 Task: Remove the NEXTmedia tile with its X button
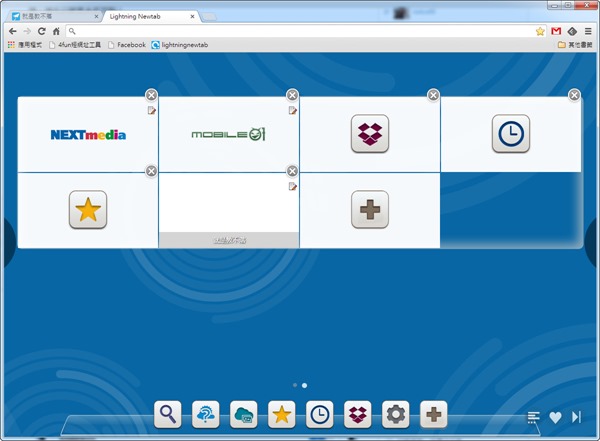152,95
